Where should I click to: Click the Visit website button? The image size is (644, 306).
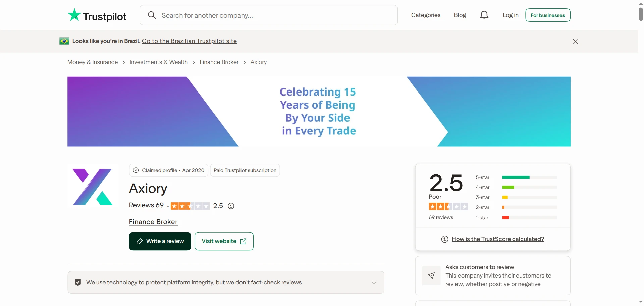224,241
